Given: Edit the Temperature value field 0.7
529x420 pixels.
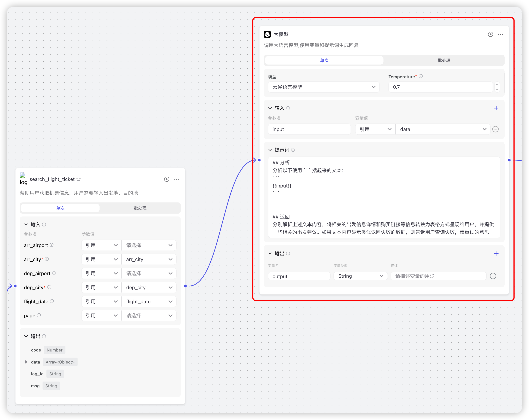Looking at the screenshot, I should click(440, 87).
